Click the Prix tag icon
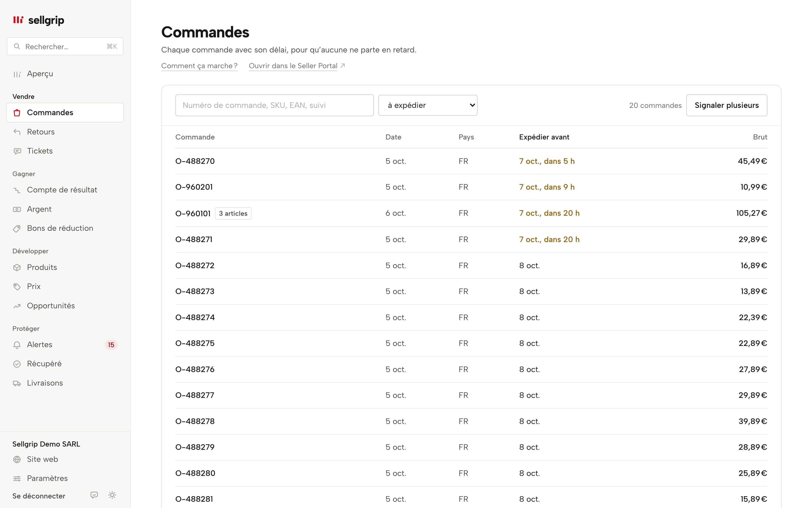Image resolution: width=812 pixels, height=508 pixels. click(x=17, y=286)
